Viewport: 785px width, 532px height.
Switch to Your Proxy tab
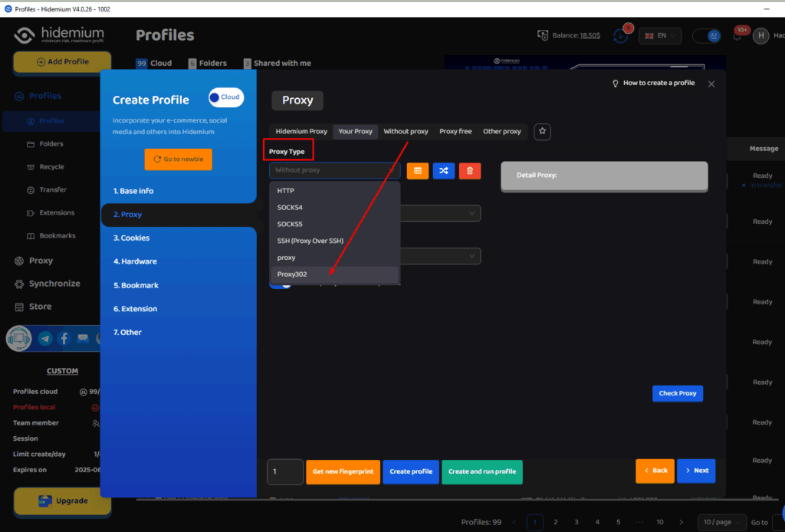(x=356, y=132)
